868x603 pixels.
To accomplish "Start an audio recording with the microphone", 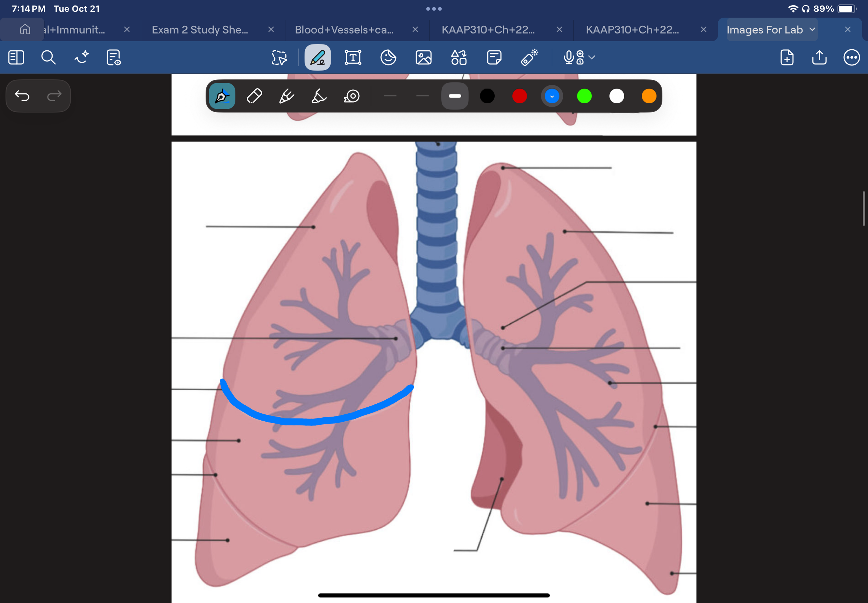I will click(569, 57).
